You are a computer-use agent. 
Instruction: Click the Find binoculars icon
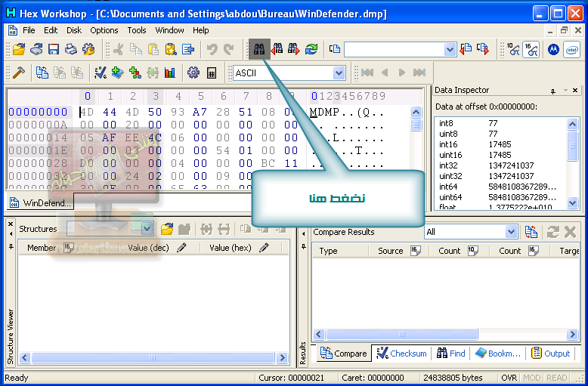(259, 49)
